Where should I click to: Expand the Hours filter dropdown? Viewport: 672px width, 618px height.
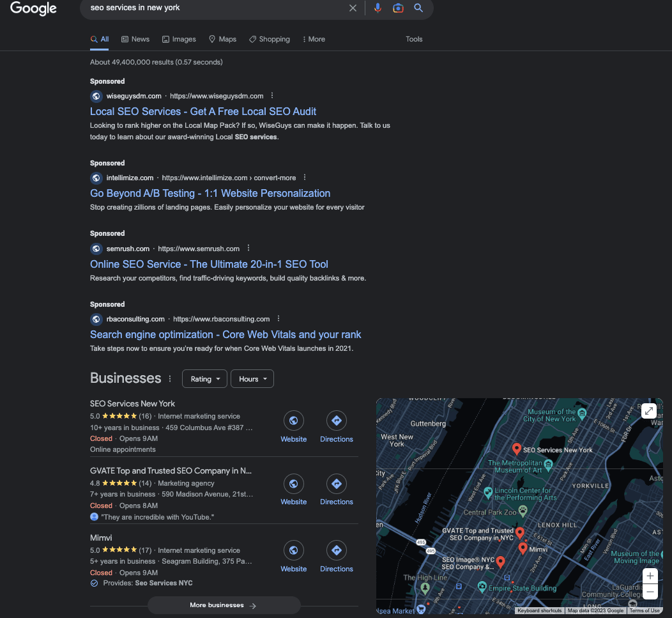(252, 379)
